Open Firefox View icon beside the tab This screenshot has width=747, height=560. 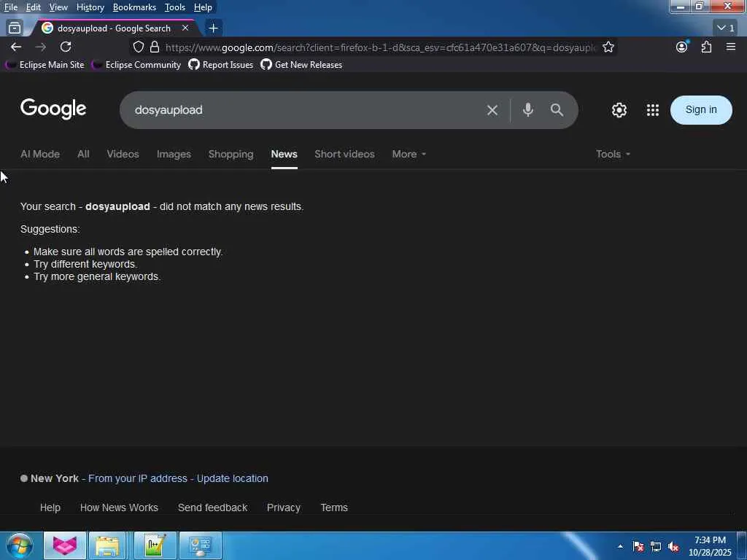pyautogui.click(x=15, y=28)
